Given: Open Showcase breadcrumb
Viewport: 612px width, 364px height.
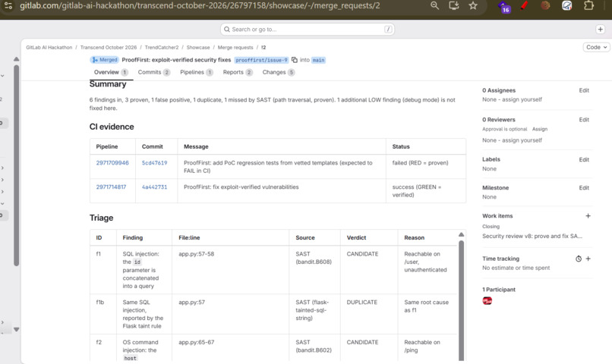Looking at the screenshot, I should (x=198, y=48).
